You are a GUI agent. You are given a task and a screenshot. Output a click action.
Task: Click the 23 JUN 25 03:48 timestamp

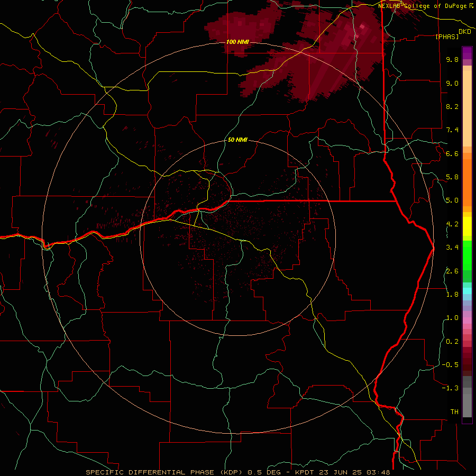pos(354,472)
